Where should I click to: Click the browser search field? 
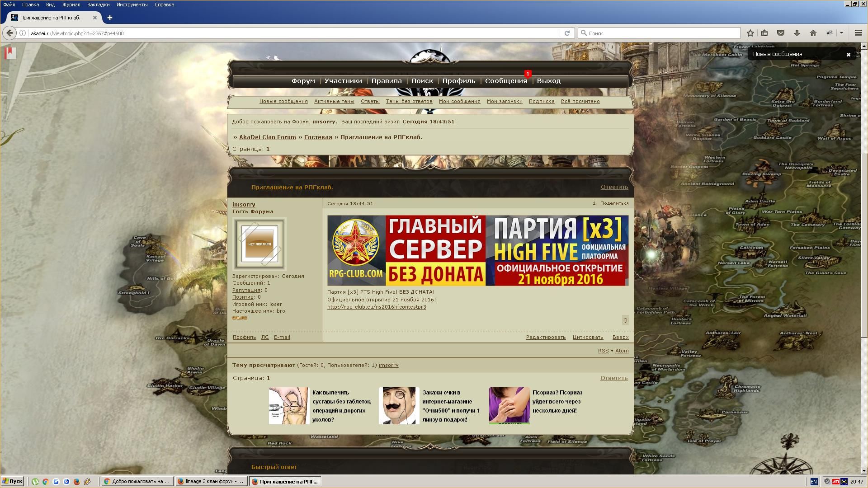pos(660,33)
